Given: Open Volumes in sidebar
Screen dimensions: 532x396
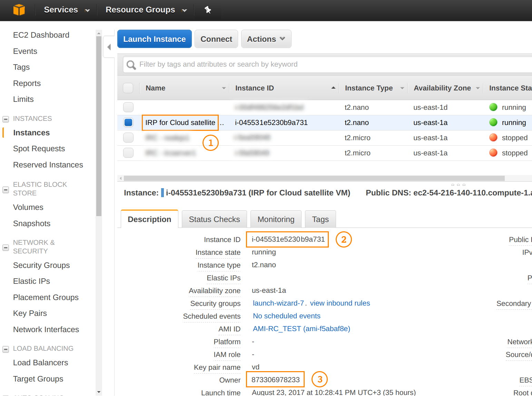Looking at the screenshot, I should point(28,207).
